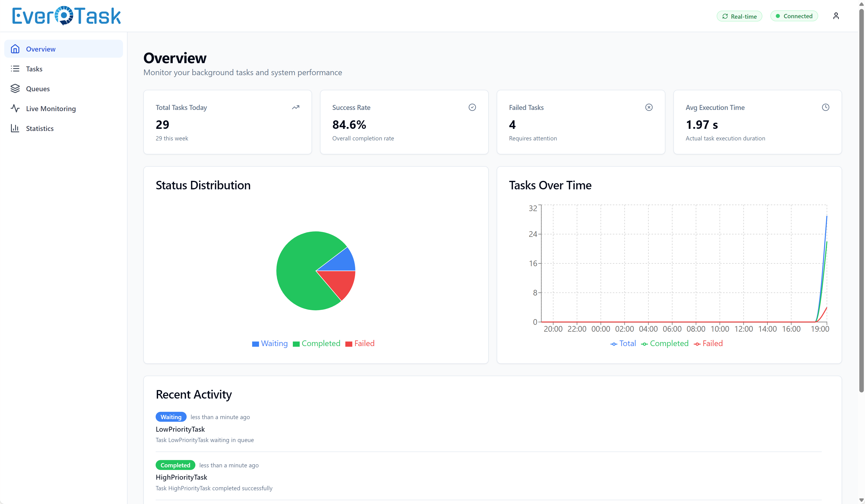Click the Real-time refresh button
Image resolution: width=865 pixels, height=504 pixels.
(x=739, y=16)
